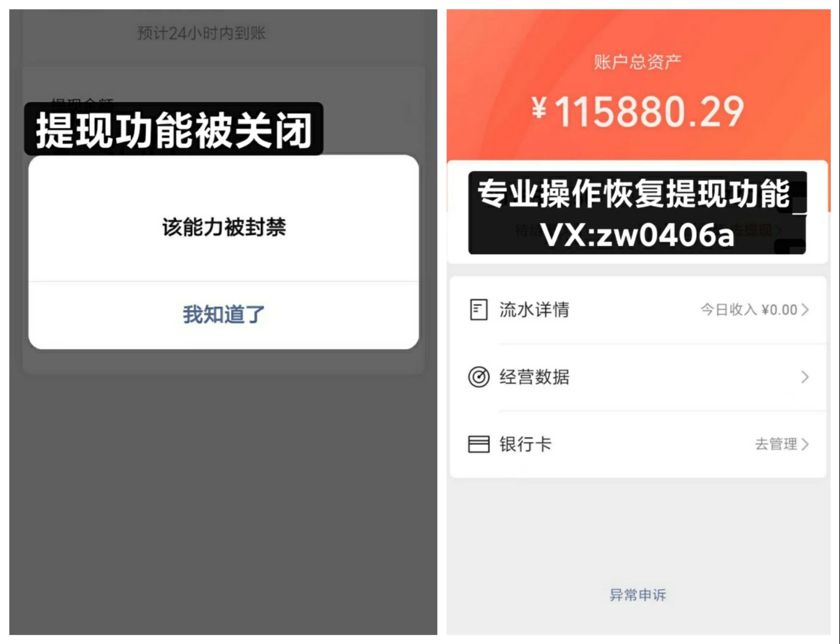Expand the chevron beside 今日收入 ¥0.00
The height and width of the screenshot is (644, 840).
pos(805,310)
